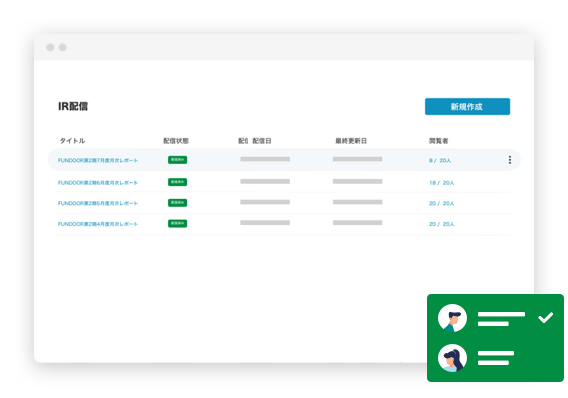
Task: Click the first gray window control dot
Action: (x=50, y=47)
